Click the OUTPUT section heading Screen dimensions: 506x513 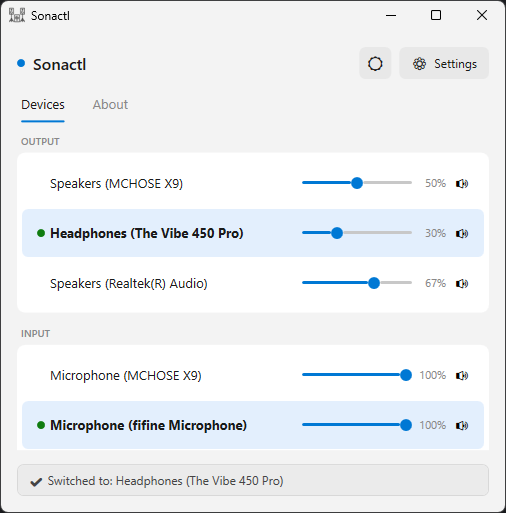click(x=40, y=142)
